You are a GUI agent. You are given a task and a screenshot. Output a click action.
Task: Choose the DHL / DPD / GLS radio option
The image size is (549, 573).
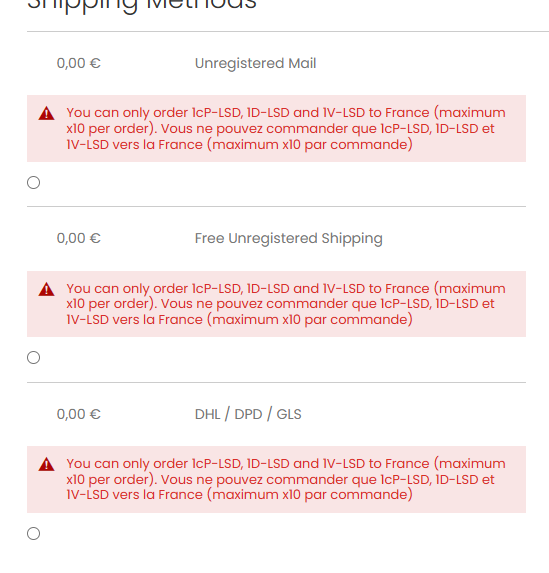click(x=34, y=534)
